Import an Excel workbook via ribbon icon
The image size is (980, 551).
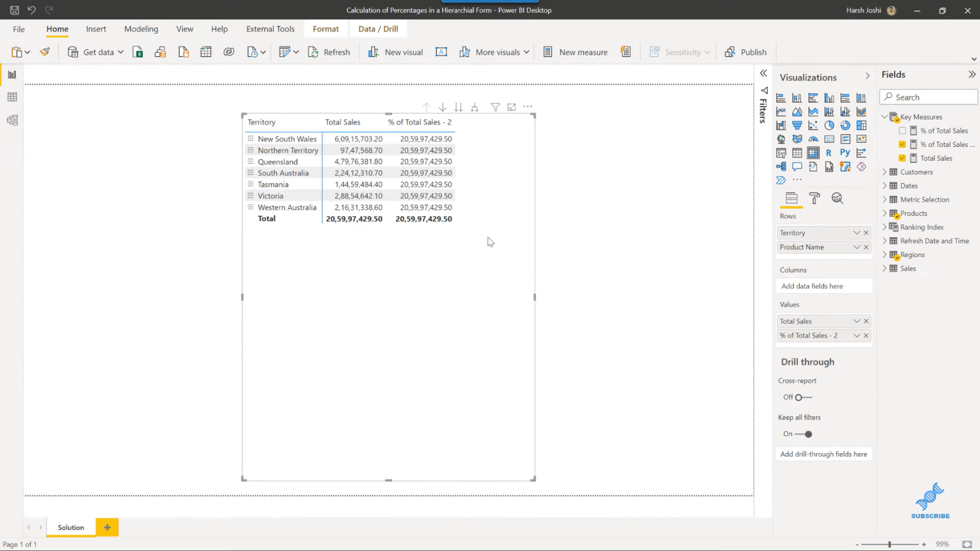click(138, 52)
